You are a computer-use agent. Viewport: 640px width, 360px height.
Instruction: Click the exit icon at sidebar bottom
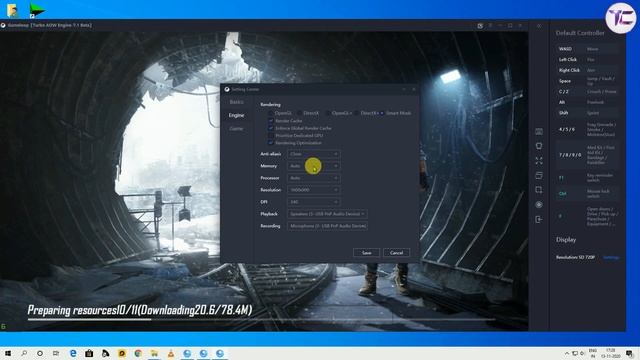[539, 220]
